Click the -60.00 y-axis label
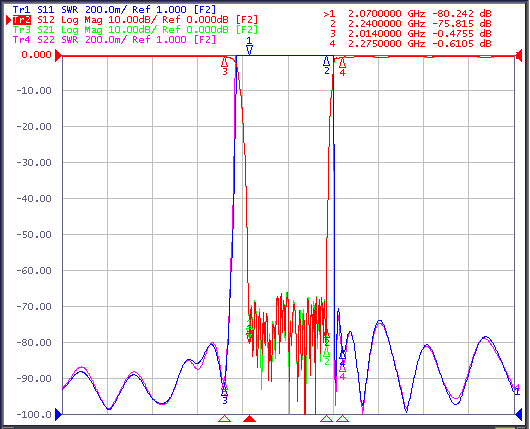Image resolution: width=530 pixels, height=429 pixels. coord(34,271)
